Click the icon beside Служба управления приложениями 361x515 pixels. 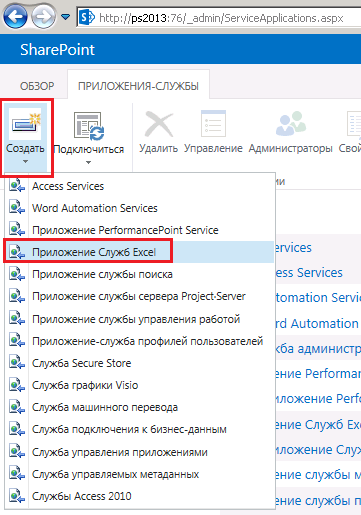coord(17,452)
